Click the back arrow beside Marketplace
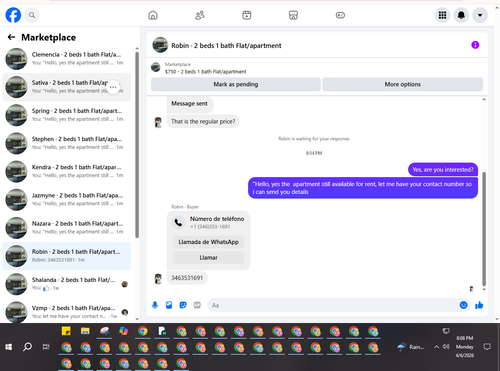This screenshot has height=371, width=500. pyautogui.click(x=11, y=37)
